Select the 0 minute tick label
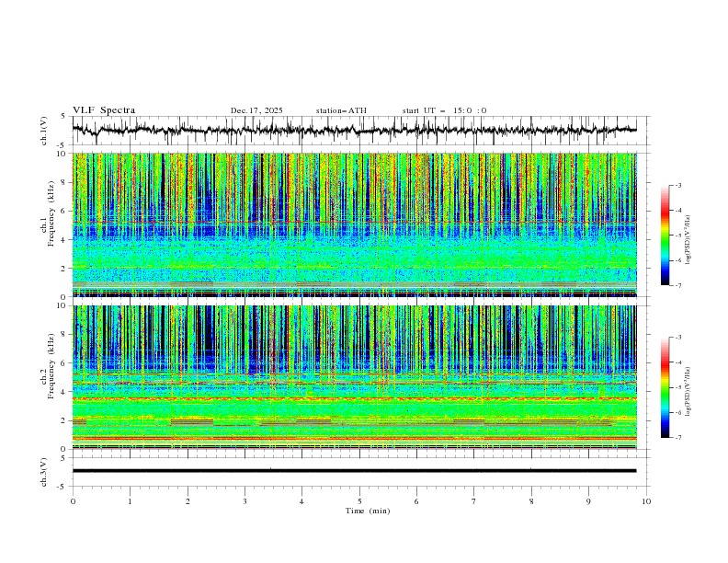Viewport: 728px width, 563px height. click(x=73, y=501)
